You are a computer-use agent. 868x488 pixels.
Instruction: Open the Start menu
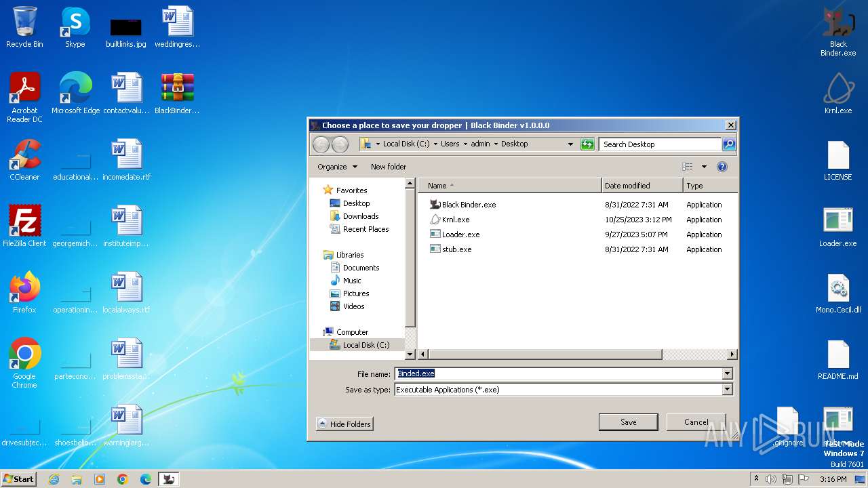[x=19, y=479]
